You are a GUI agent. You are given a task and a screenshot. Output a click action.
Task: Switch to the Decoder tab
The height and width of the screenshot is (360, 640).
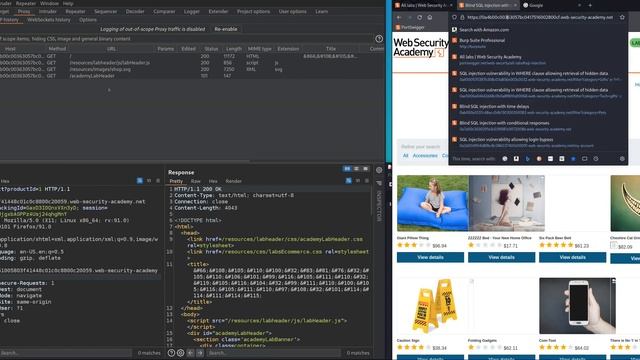click(x=135, y=11)
